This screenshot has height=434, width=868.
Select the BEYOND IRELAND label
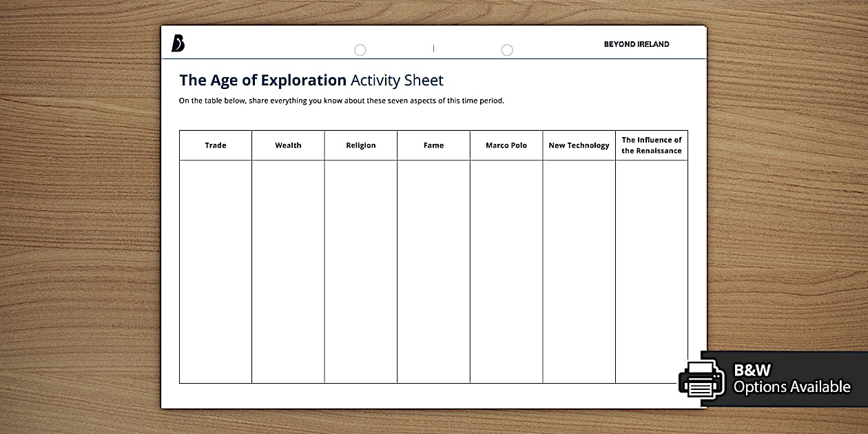(636, 43)
